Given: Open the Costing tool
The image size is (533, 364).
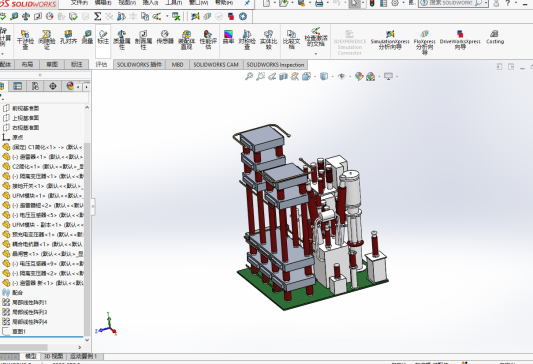Looking at the screenshot, I should 495,37.
